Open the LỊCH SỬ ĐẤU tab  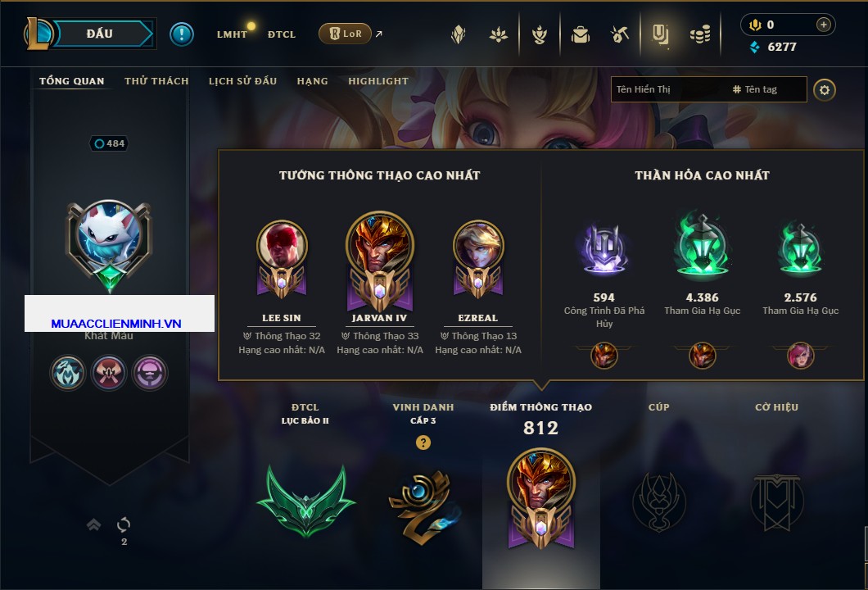pos(242,81)
